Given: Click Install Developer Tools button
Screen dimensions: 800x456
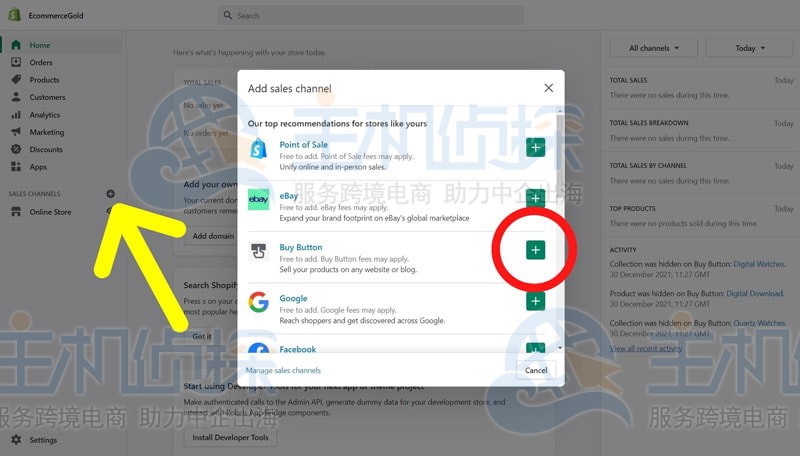Looking at the screenshot, I should point(230,437).
